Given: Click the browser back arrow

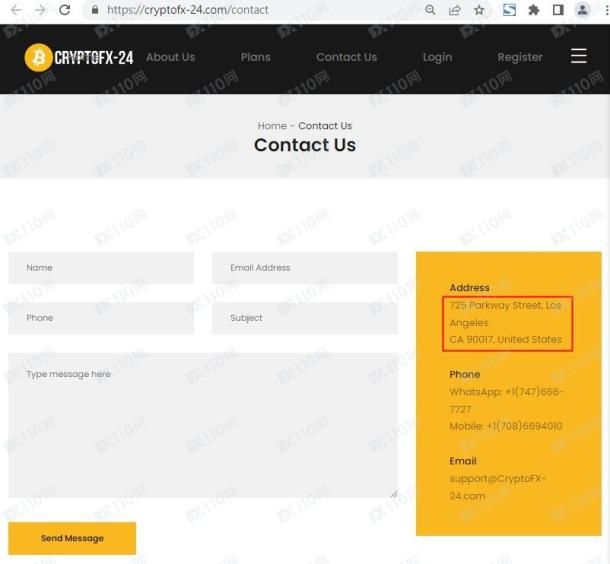Looking at the screenshot, I should pos(16,10).
